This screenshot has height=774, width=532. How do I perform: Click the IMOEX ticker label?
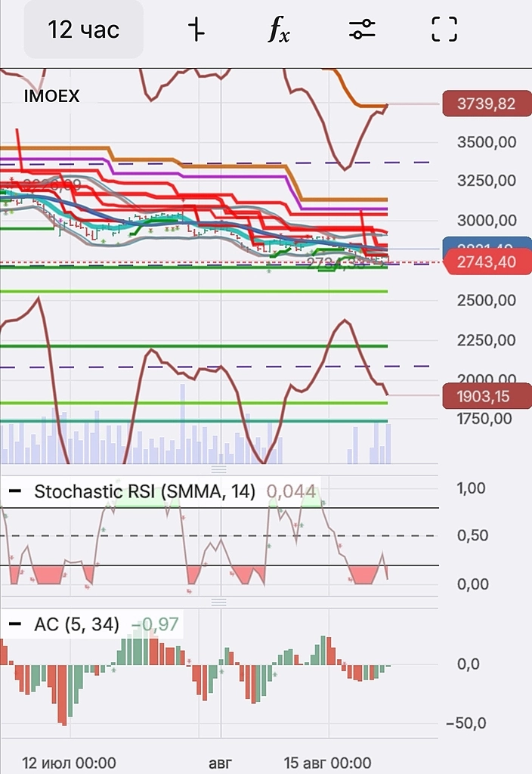coord(52,96)
